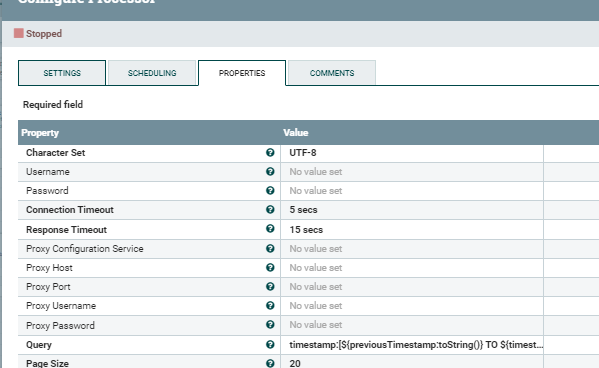Click the Property column header
Image resolution: width=599 pixels, height=368 pixels.
click(x=40, y=133)
